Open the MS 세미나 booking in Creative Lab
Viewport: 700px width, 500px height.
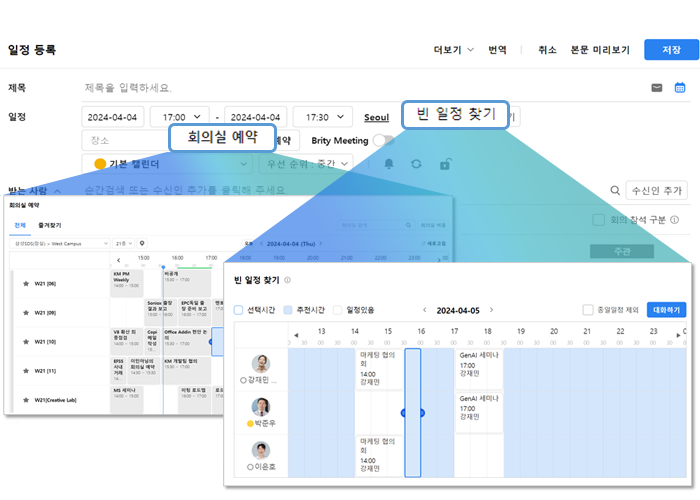(127, 399)
